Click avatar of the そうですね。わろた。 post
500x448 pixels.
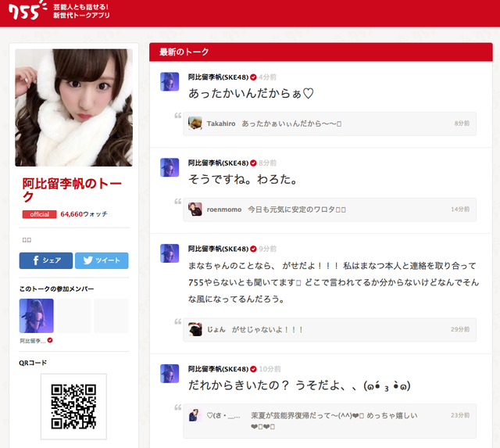(x=170, y=167)
